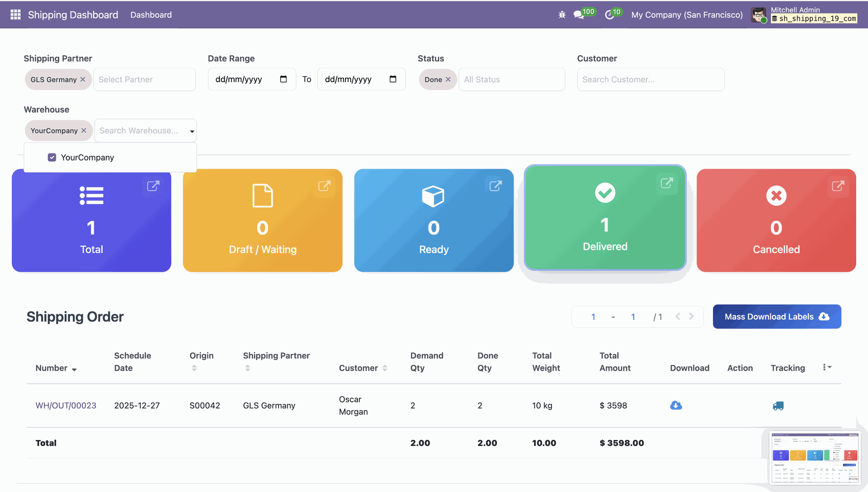Open external link on Delivered card
Viewport: 868px width, 492px height.
coord(666,183)
